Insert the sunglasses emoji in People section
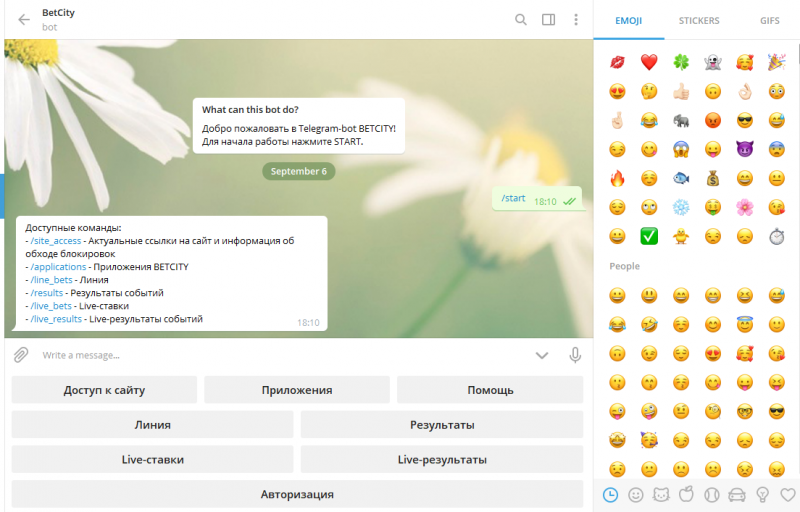This screenshot has height=512, width=800. (x=777, y=412)
